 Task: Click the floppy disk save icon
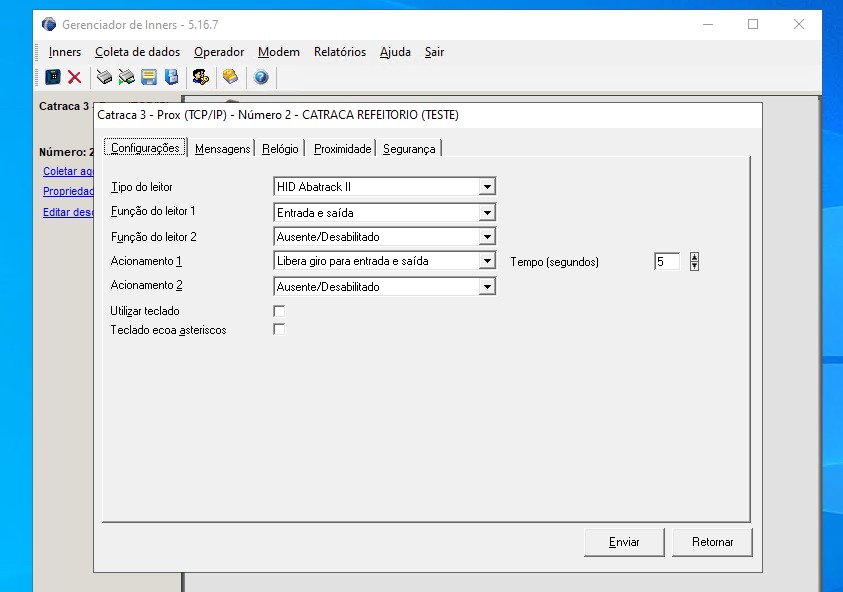(149, 77)
